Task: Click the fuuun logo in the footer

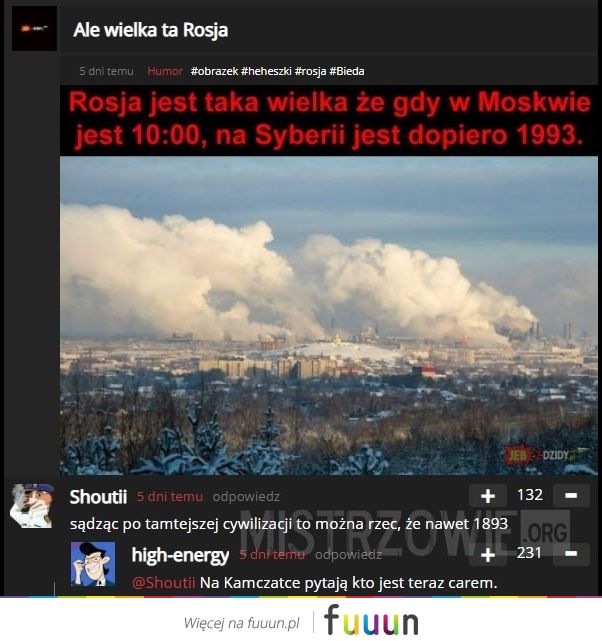Action: pos(371,621)
